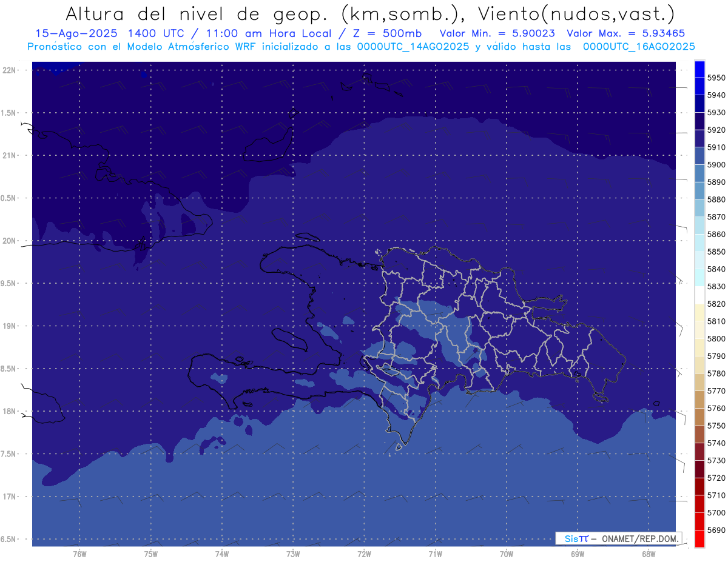Select the 'Z = 500mb' level label
The width and height of the screenshot is (728, 562).
pos(388,33)
